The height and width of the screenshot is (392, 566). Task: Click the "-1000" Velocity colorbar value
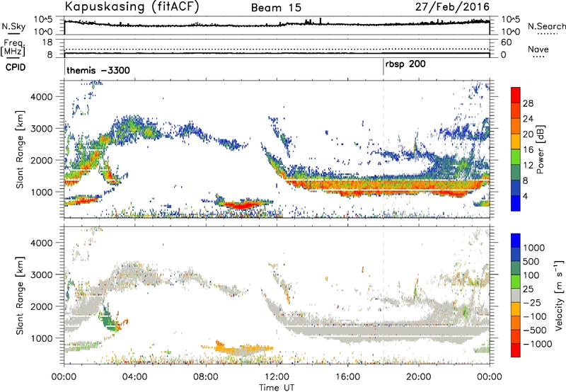538,344
